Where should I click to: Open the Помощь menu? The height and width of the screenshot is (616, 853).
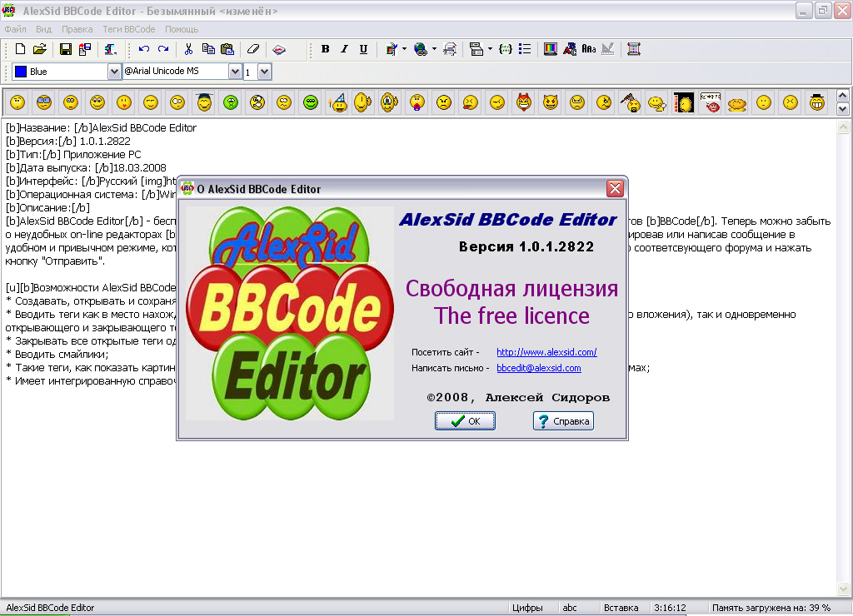[x=182, y=29]
